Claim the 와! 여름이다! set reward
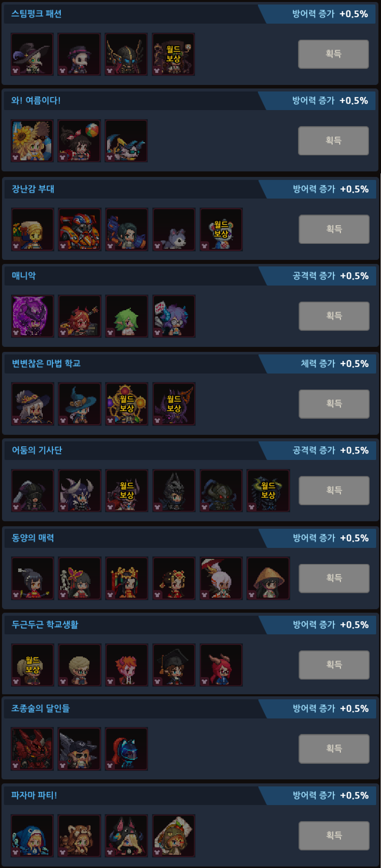This screenshot has height=868, width=381. pyautogui.click(x=333, y=141)
